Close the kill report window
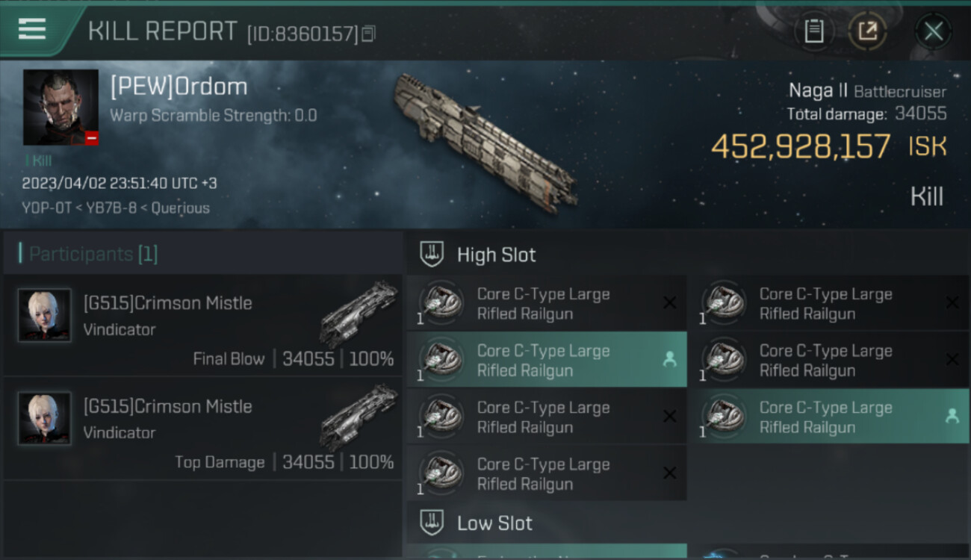971x560 pixels. coord(933,31)
